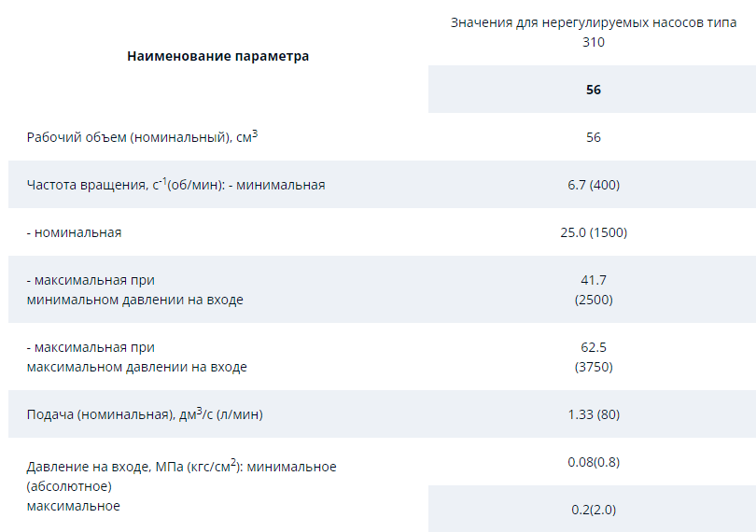
Task: Select the 'Частота вращения' minimum row label
Action: [176, 184]
